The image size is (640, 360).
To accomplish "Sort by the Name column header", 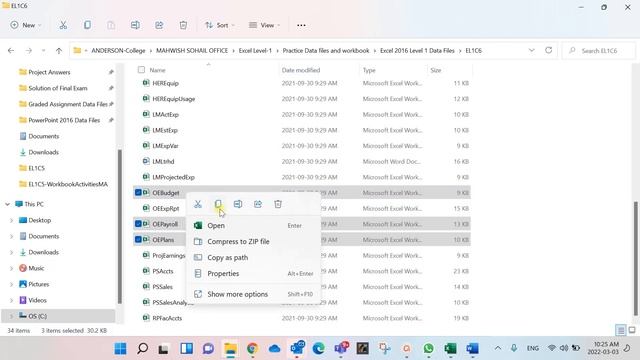I will (x=158, y=70).
